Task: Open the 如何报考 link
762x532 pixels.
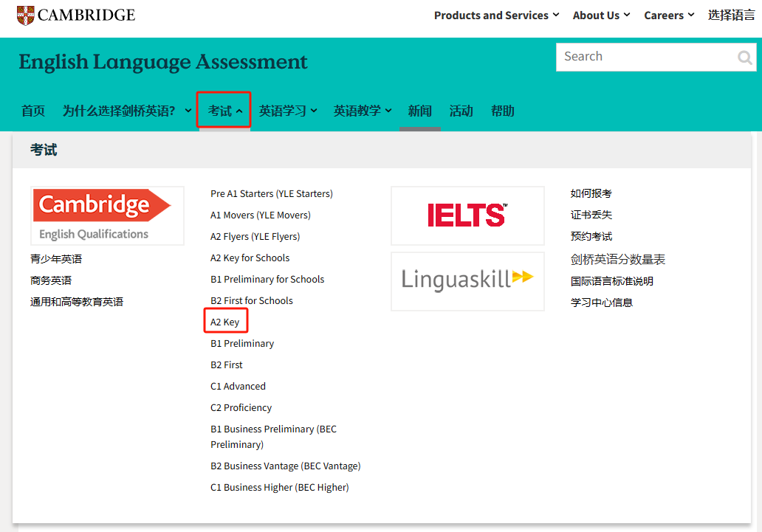Action: coord(591,193)
